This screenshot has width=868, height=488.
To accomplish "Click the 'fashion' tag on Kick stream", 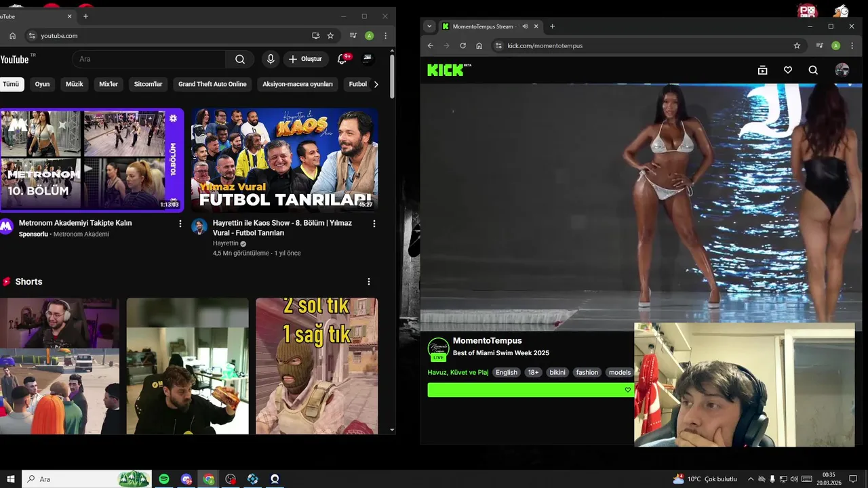I will [587, 372].
